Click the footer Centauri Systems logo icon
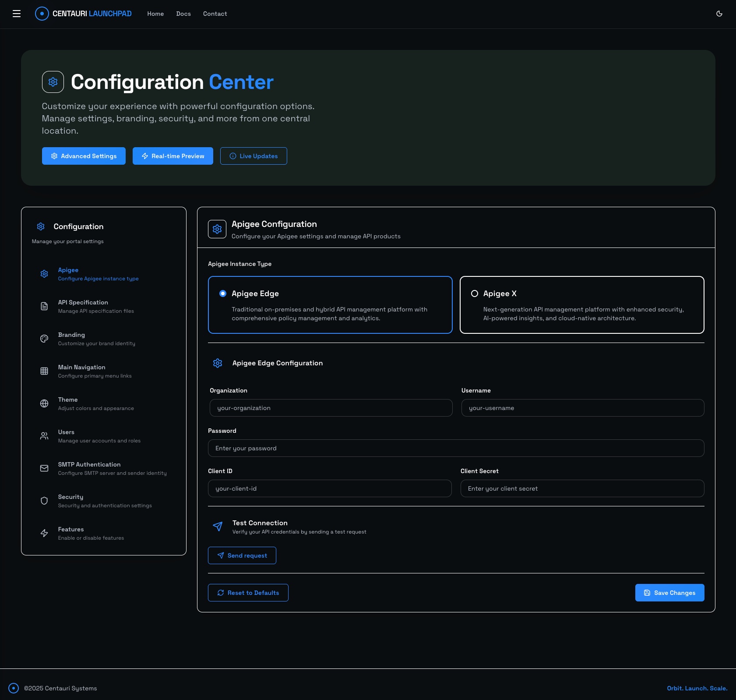736x700 pixels. pyautogui.click(x=14, y=688)
